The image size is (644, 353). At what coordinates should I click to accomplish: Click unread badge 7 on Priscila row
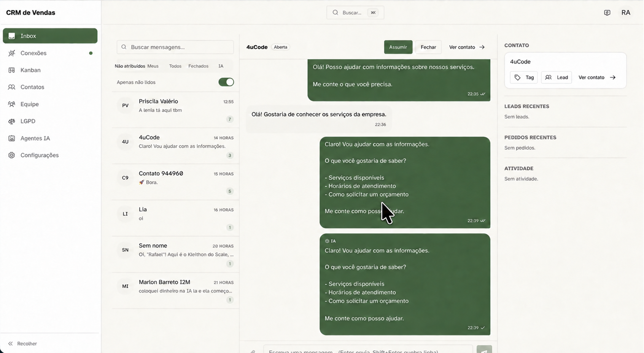click(229, 119)
